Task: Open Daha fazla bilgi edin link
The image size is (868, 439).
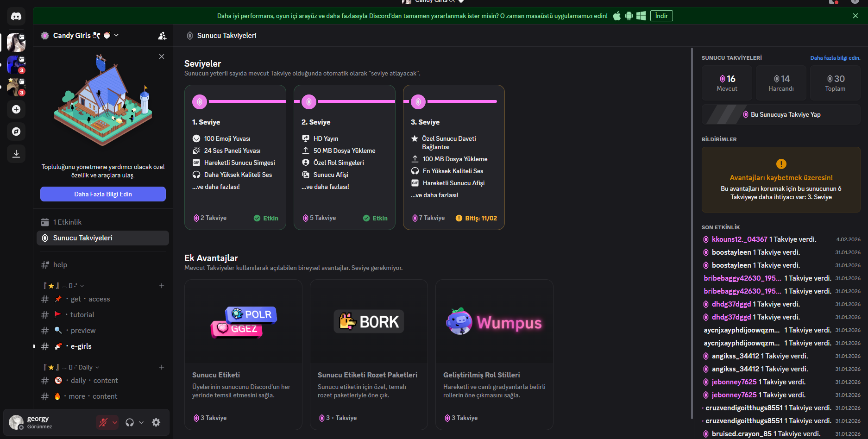Action: pyautogui.click(x=835, y=58)
